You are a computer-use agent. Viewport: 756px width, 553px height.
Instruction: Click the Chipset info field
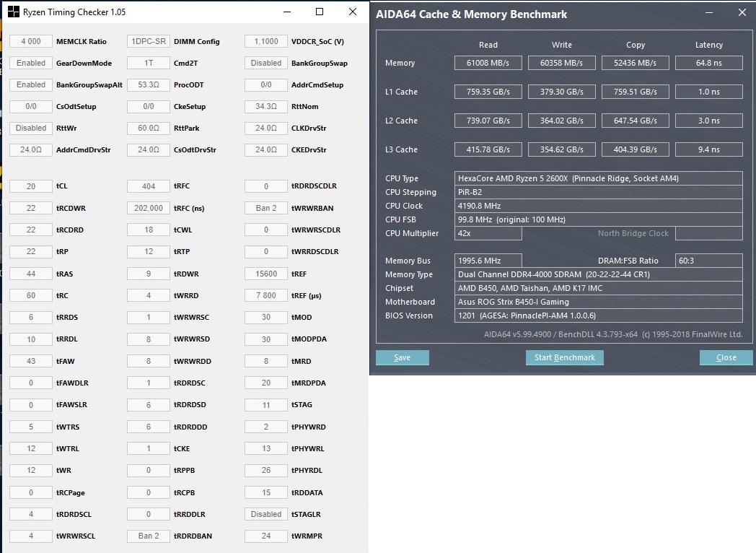[598, 288]
